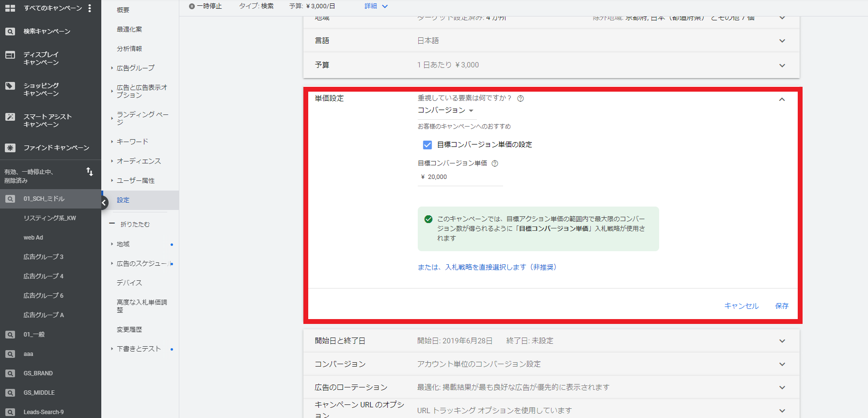Click the タイプ: 検索 header text
868x418 pixels.
click(x=256, y=6)
